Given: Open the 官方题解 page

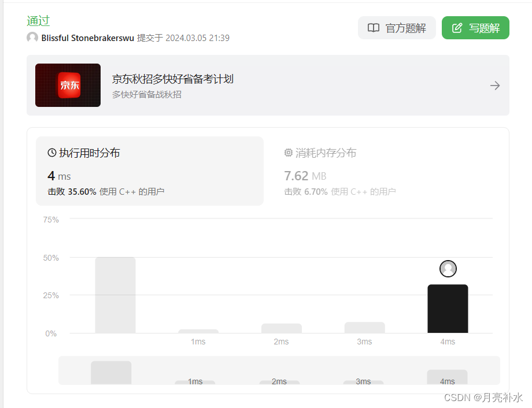Looking at the screenshot, I should tap(397, 27).
